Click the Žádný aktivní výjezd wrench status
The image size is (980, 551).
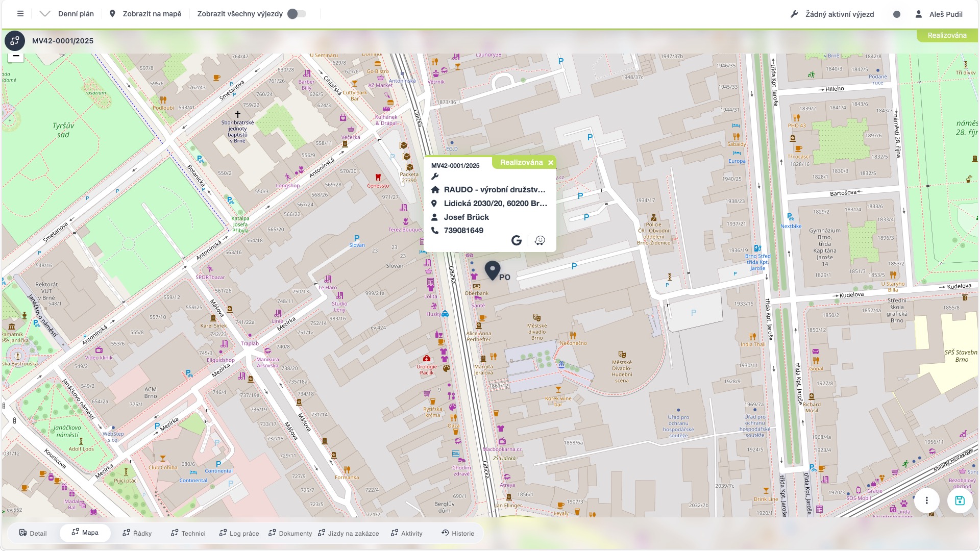[832, 14]
